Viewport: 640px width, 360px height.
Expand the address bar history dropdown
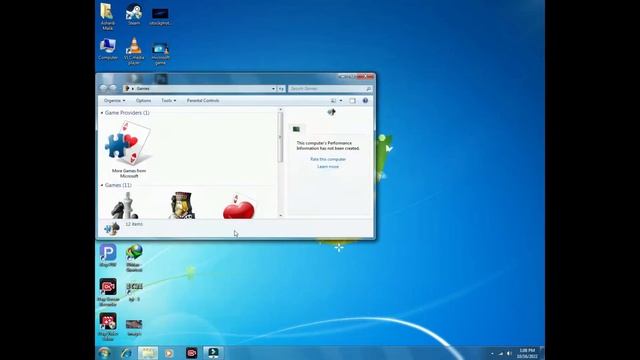(273, 89)
